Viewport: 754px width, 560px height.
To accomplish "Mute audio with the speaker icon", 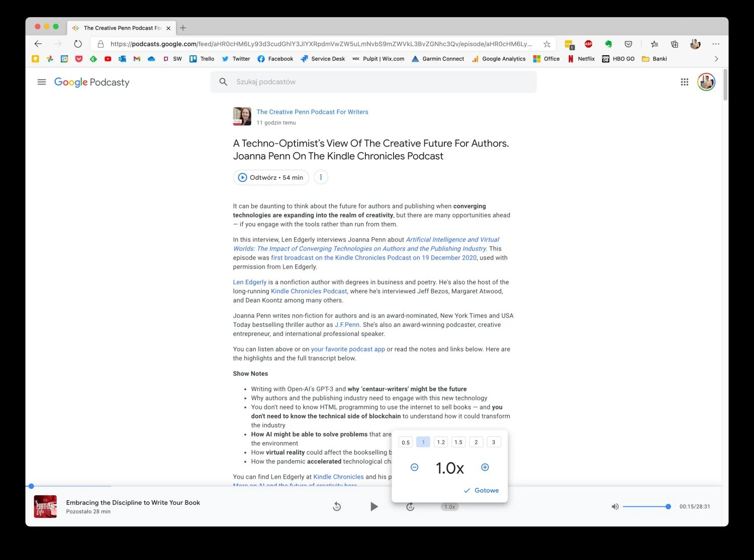I will point(615,507).
